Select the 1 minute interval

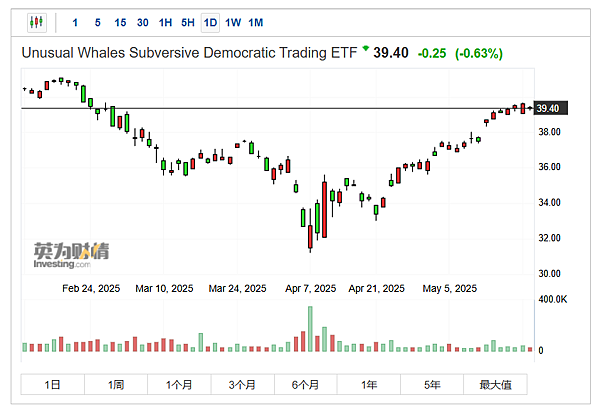click(75, 23)
